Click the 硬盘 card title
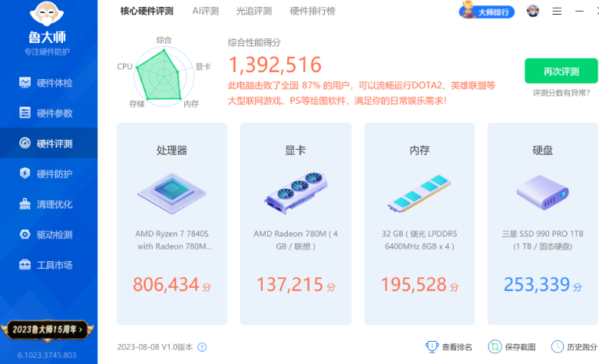599x364 pixels. pos(542,150)
